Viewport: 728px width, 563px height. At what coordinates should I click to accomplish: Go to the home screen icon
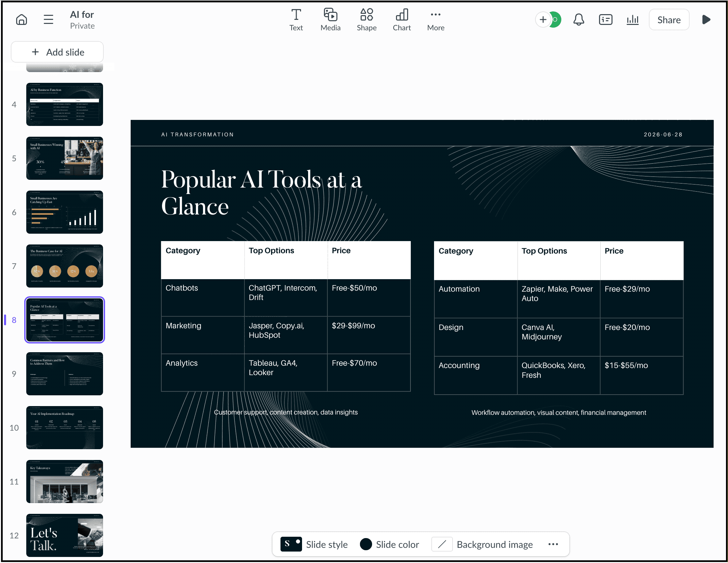pyautogui.click(x=22, y=20)
